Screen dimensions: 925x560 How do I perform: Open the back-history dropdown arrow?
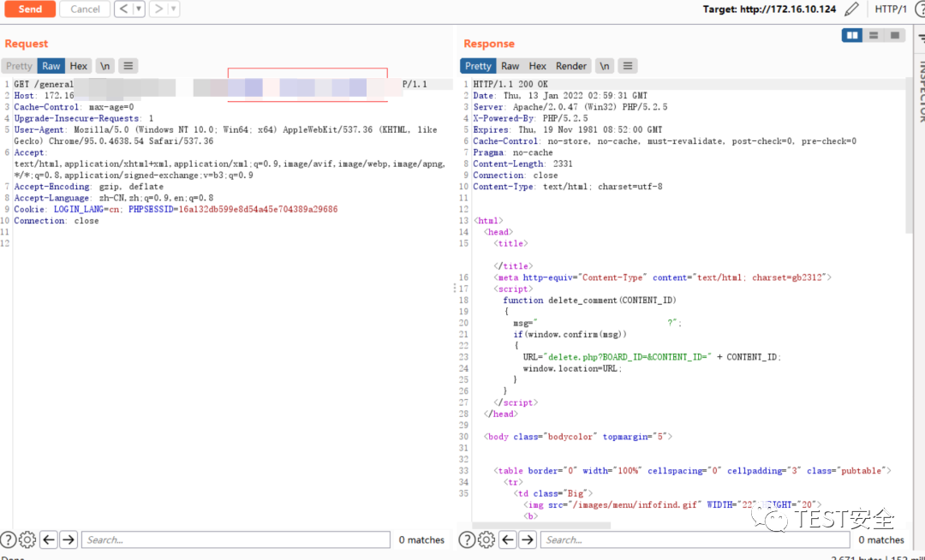pyautogui.click(x=139, y=9)
